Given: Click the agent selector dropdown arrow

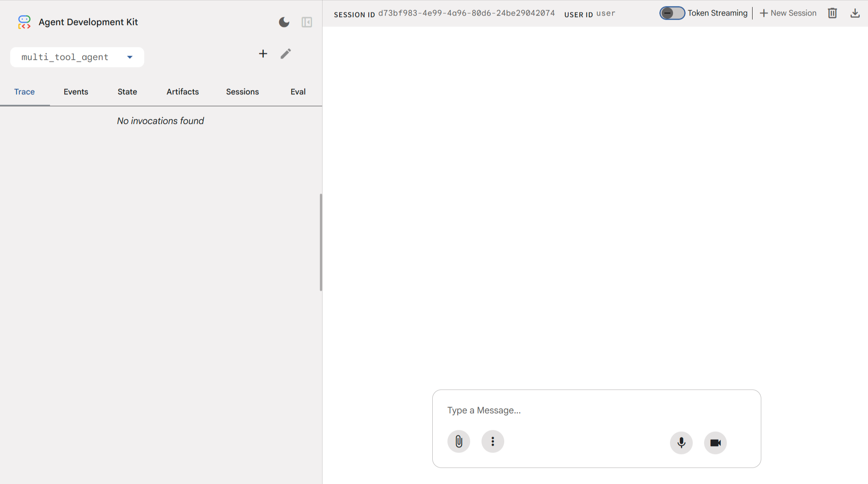Looking at the screenshot, I should coord(130,57).
